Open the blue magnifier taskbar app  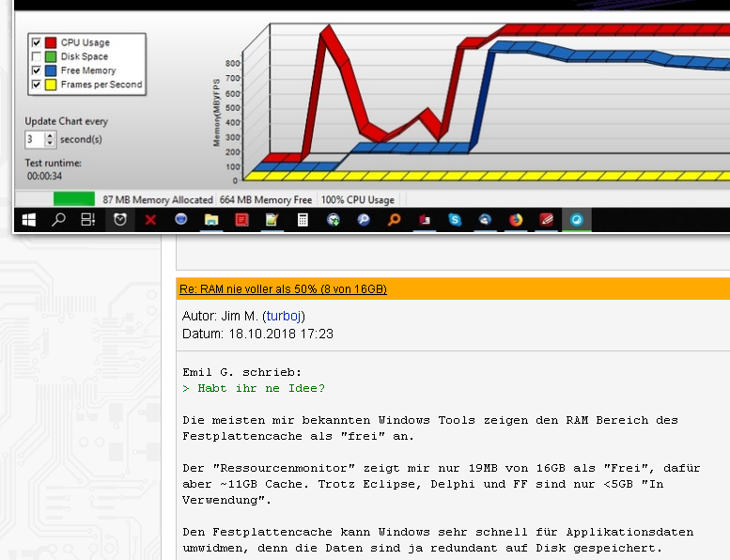364,220
